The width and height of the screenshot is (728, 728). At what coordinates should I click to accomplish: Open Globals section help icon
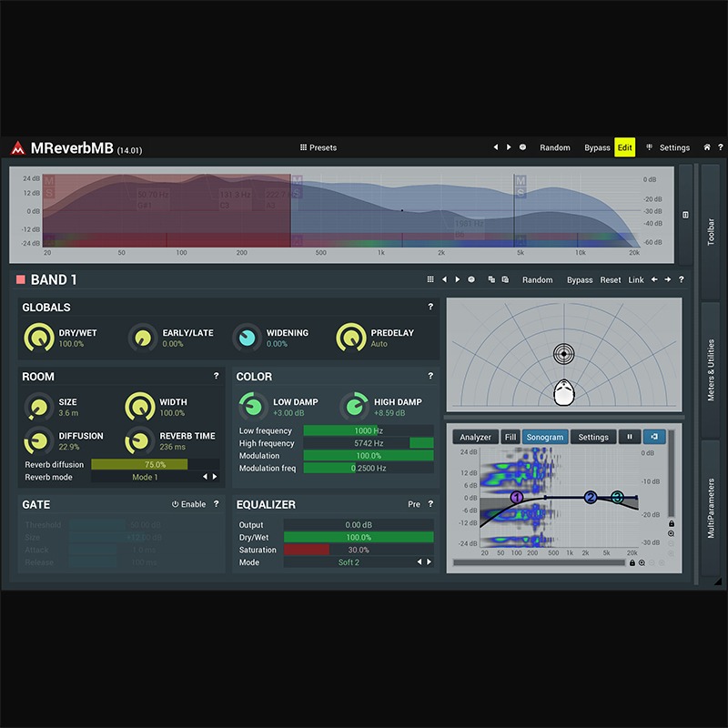point(430,307)
